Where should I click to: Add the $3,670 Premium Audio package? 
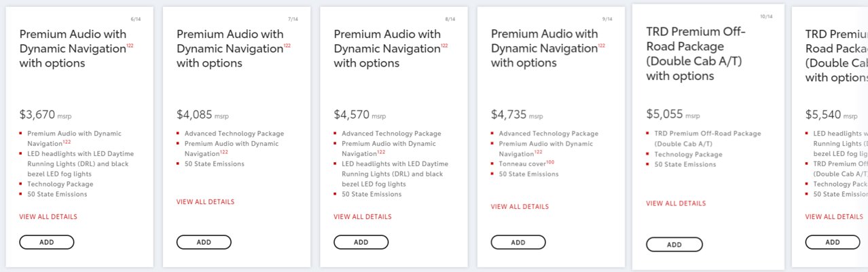click(x=47, y=242)
